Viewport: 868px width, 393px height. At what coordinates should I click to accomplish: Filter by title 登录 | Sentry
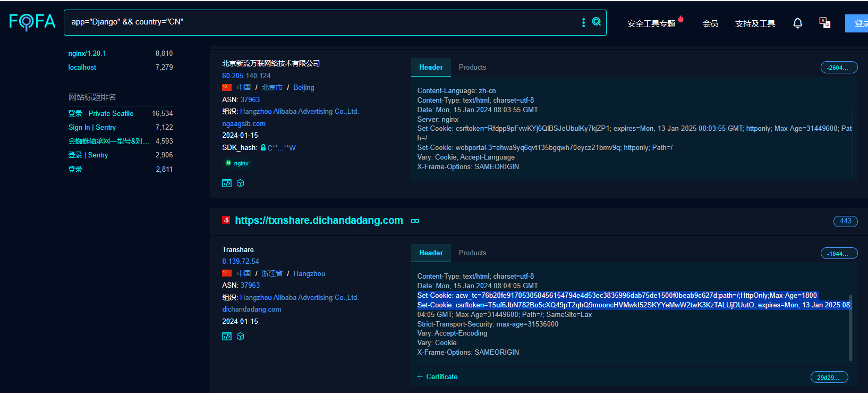pos(88,155)
